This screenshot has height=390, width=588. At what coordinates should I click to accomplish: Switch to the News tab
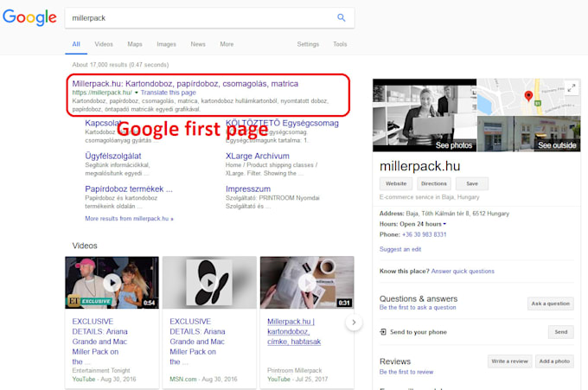[x=198, y=44]
